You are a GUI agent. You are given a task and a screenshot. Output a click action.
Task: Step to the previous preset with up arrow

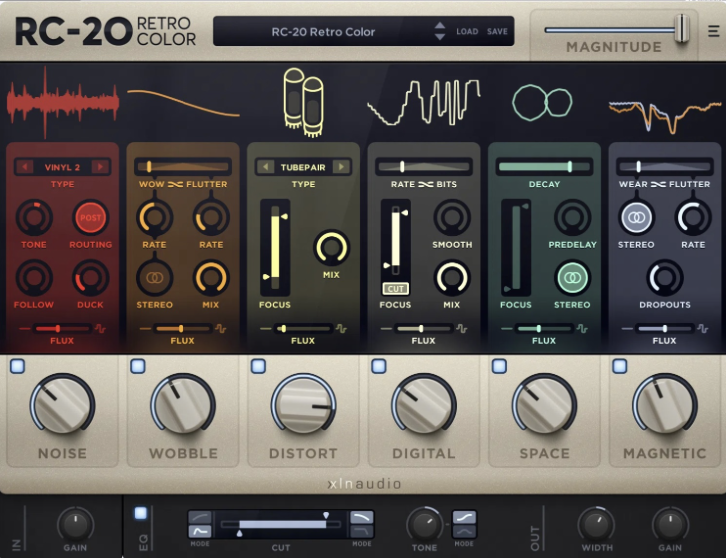coord(440,26)
